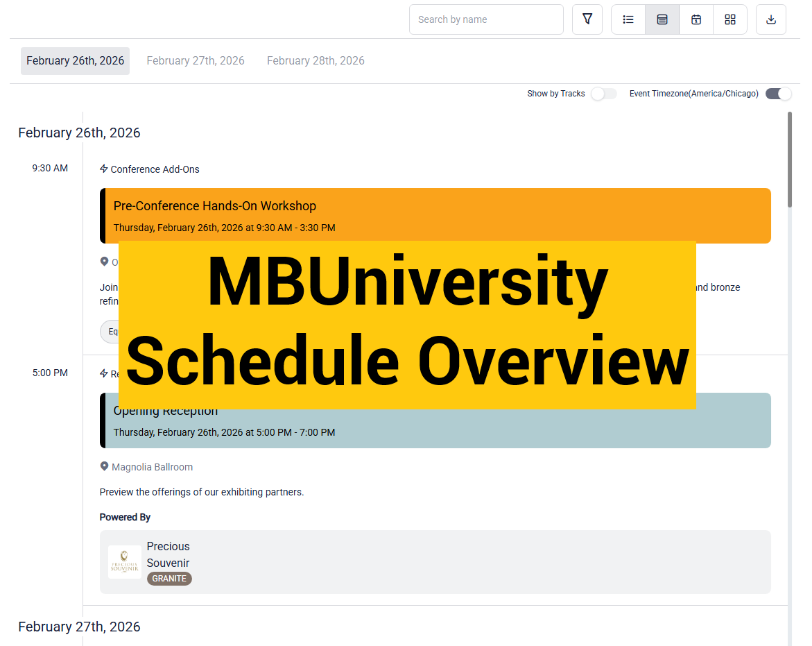812x646 pixels.
Task: Switch to the February 27th, 2026 tab
Action: tap(196, 61)
